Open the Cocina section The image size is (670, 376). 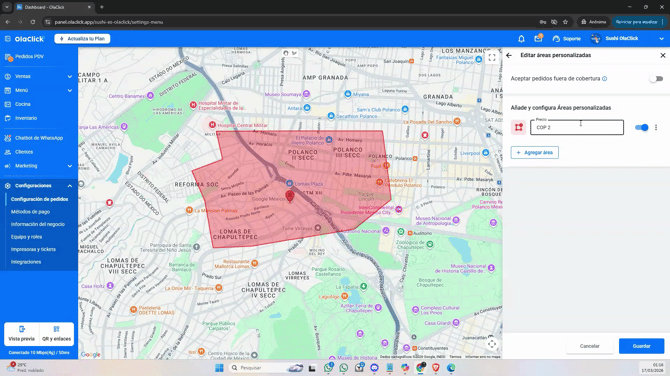point(23,104)
